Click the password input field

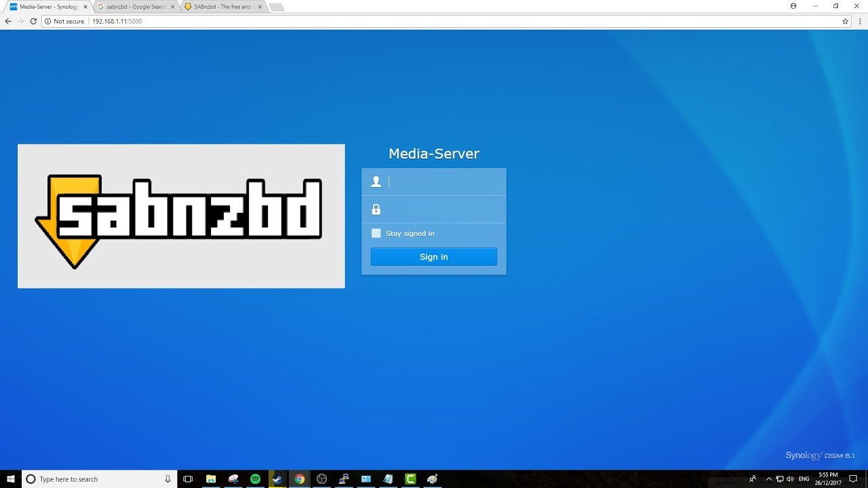434,209
